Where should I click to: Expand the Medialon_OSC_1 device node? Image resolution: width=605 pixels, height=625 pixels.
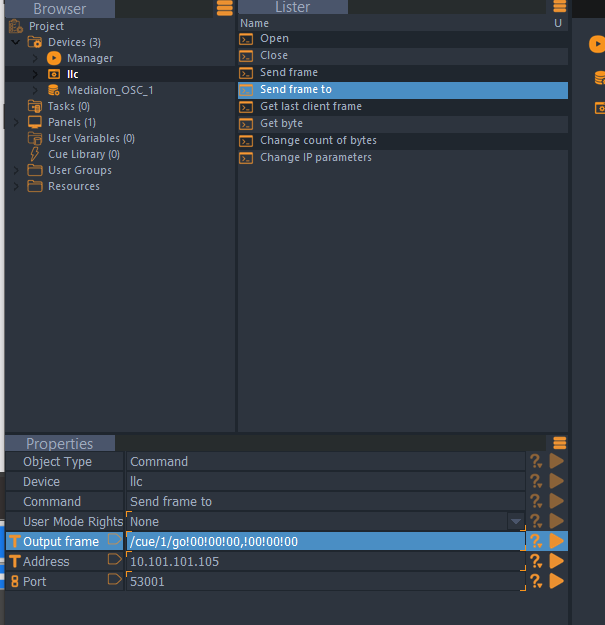pos(34,90)
